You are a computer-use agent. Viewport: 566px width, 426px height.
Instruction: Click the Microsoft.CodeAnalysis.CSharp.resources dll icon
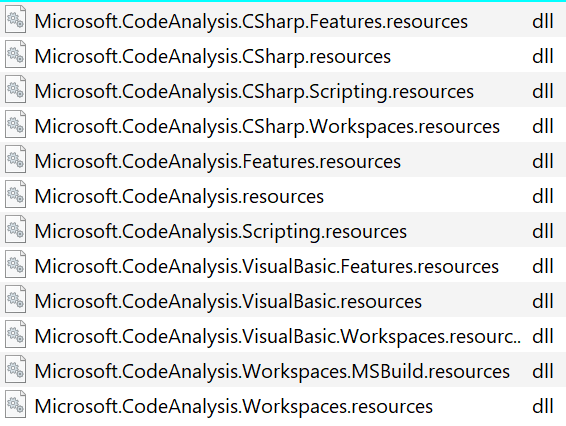click(16, 55)
